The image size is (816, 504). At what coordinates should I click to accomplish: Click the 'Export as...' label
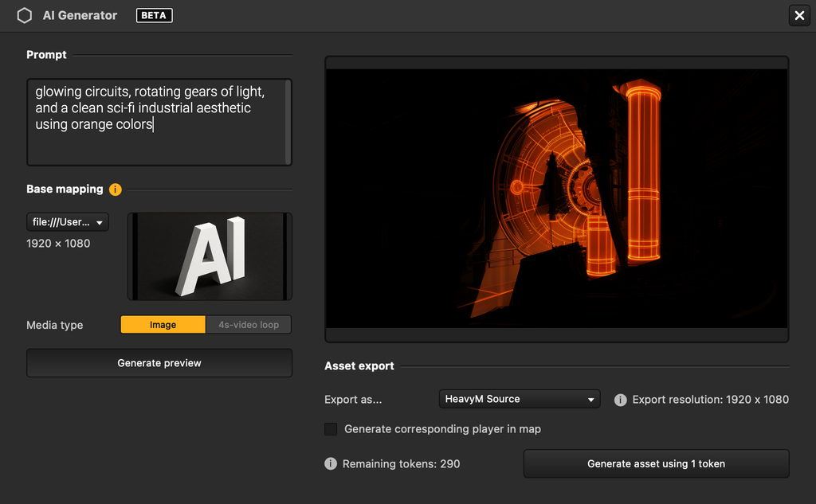353,400
